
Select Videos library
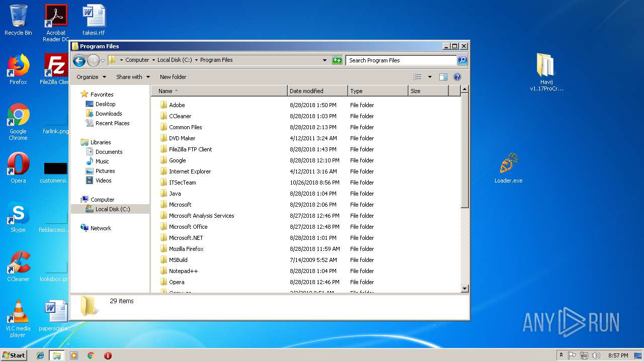pyautogui.click(x=103, y=180)
